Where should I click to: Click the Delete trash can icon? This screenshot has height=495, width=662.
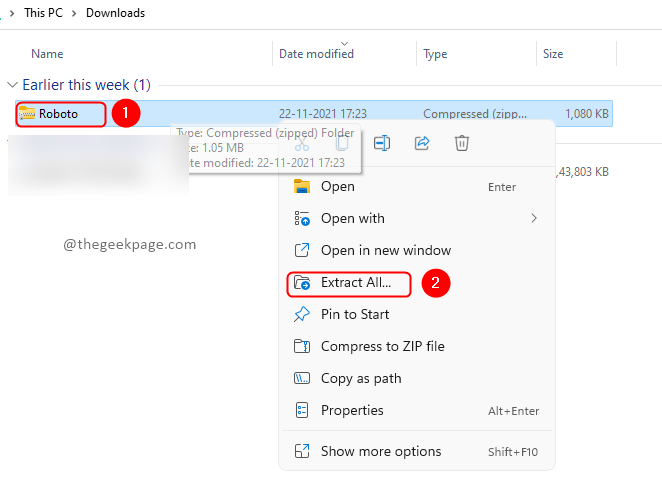[462, 143]
